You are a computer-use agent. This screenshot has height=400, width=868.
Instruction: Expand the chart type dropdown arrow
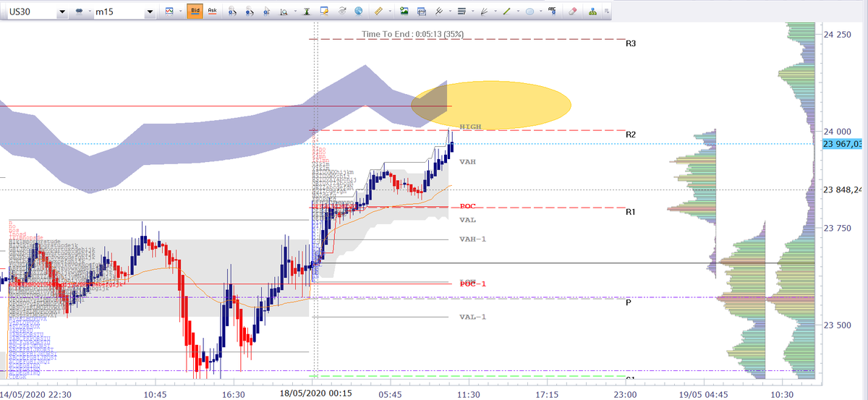181,12
